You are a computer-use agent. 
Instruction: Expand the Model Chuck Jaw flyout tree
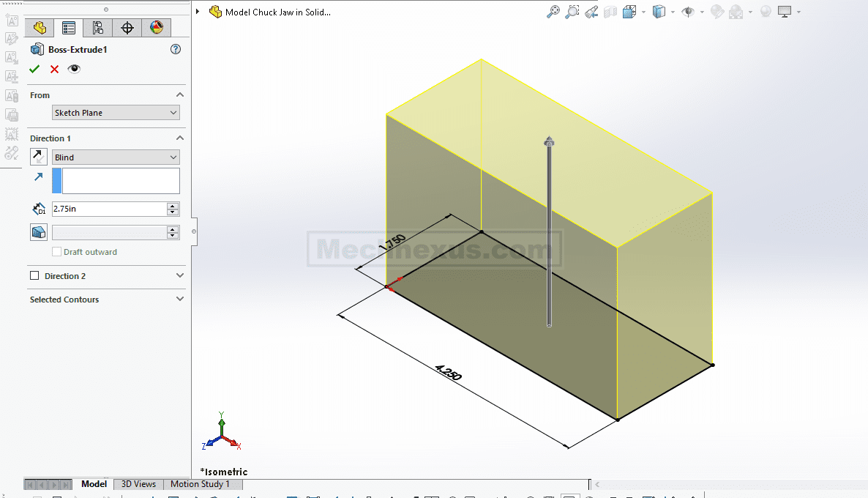coord(198,12)
